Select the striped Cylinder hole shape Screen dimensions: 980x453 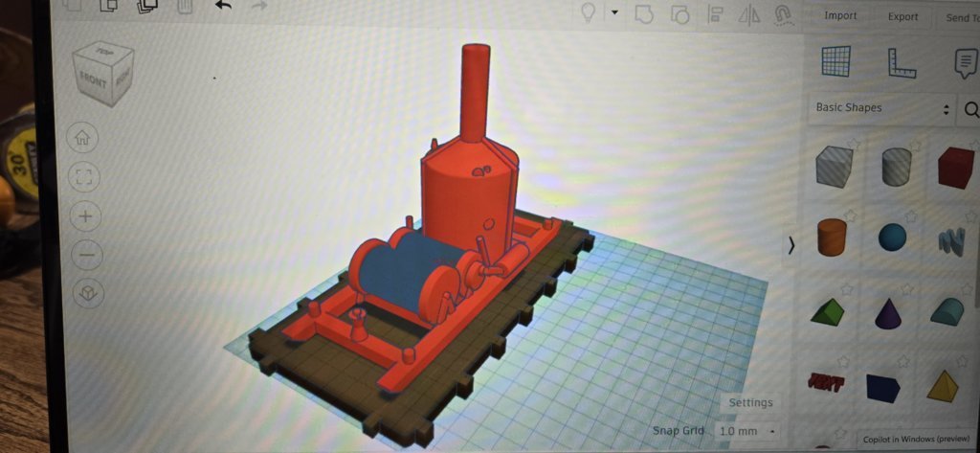(896, 167)
